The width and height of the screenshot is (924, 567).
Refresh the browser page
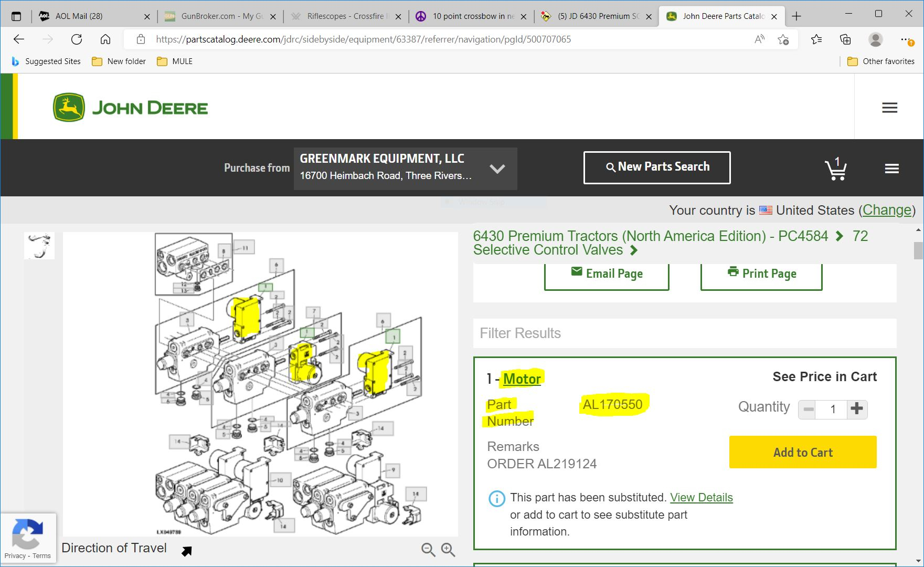pyautogui.click(x=77, y=39)
